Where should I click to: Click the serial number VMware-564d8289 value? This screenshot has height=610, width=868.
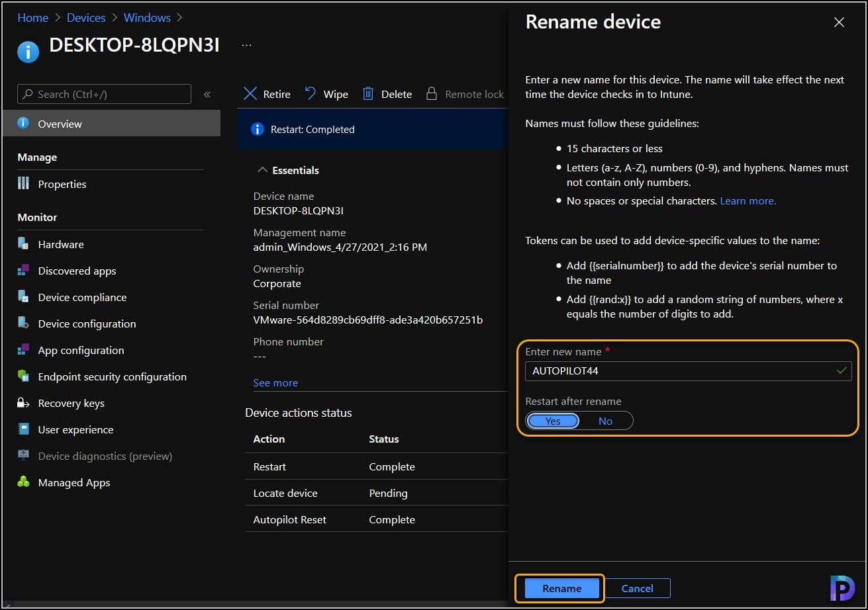click(368, 320)
